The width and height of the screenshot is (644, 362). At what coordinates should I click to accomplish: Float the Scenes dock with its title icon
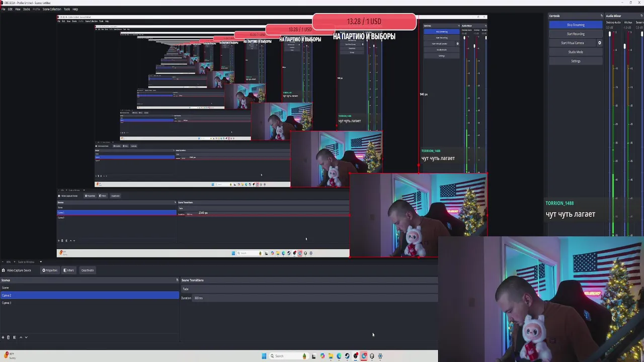point(177,280)
